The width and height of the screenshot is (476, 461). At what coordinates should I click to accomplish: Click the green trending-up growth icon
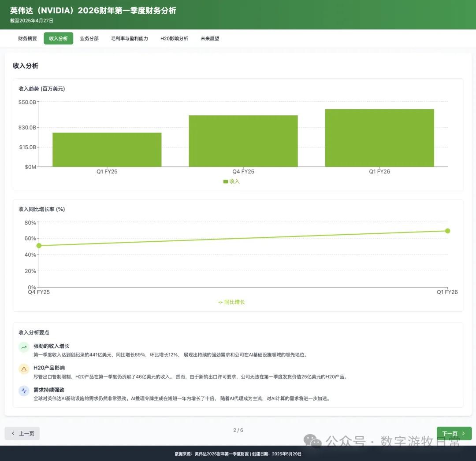pyautogui.click(x=24, y=347)
